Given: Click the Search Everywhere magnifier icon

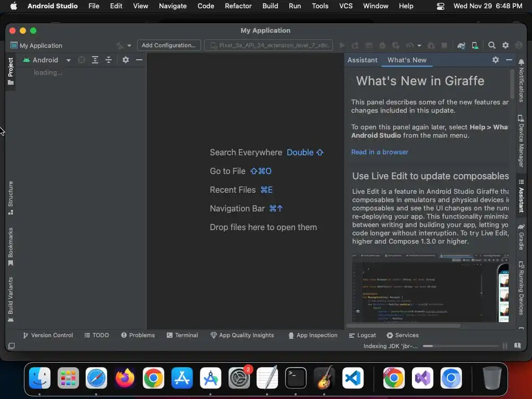Looking at the screenshot, I should pos(491,45).
